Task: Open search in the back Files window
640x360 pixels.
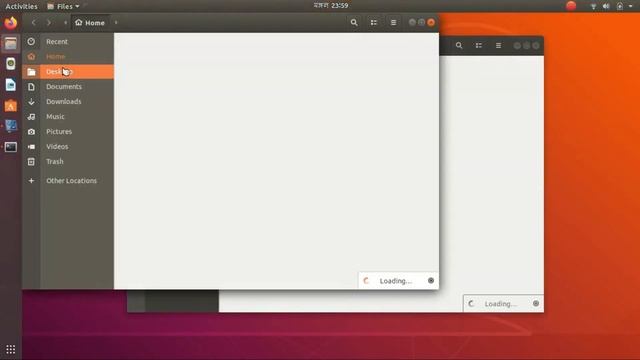Action: click(x=459, y=46)
